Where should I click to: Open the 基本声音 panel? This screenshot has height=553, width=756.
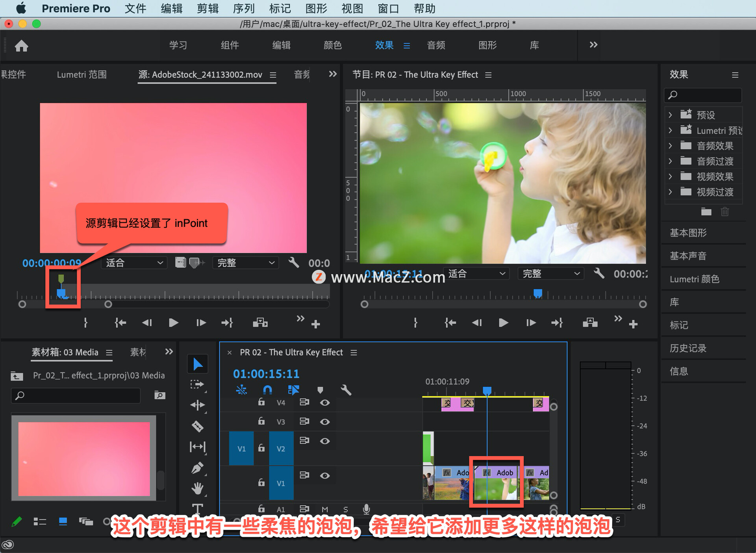tap(688, 256)
